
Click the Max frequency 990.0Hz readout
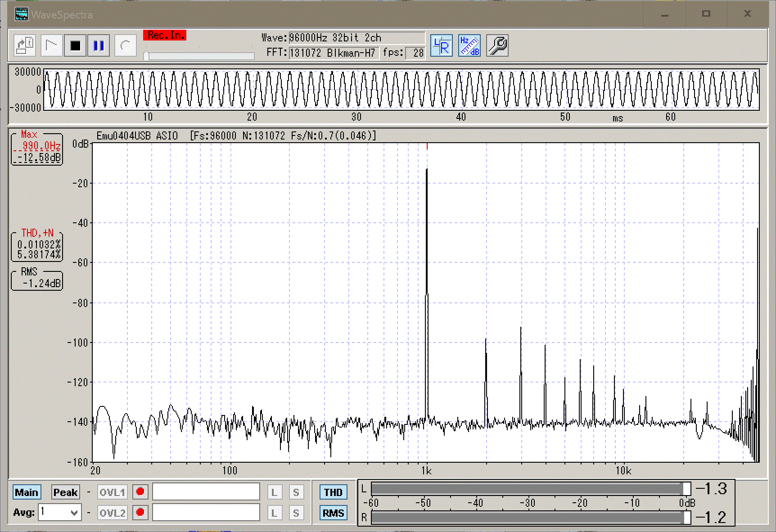(41, 146)
